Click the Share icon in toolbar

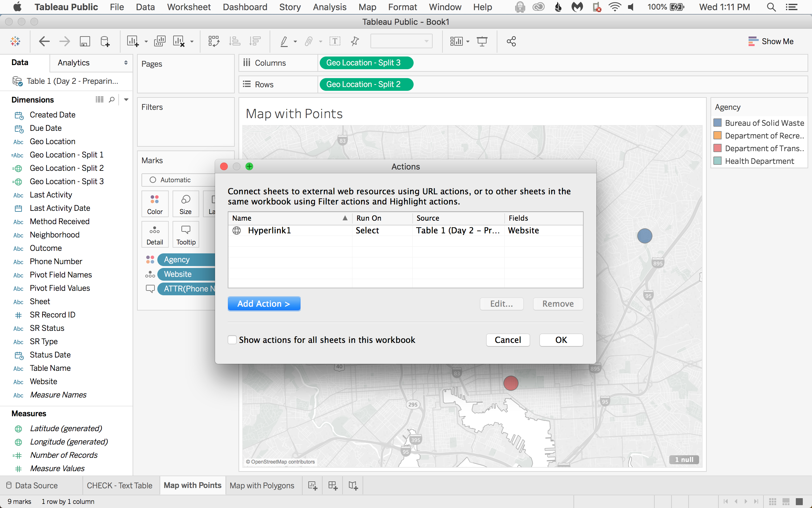point(511,41)
